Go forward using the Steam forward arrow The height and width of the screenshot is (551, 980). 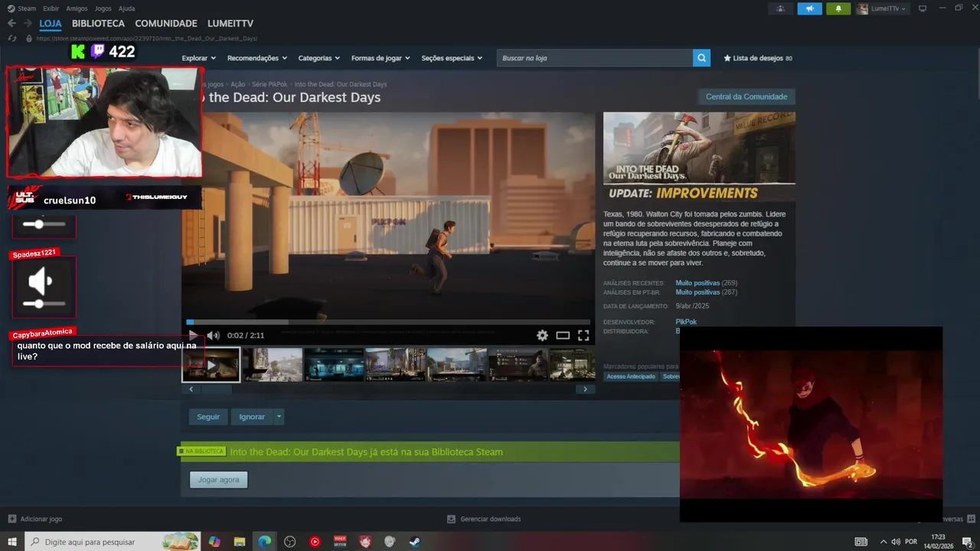(x=28, y=24)
